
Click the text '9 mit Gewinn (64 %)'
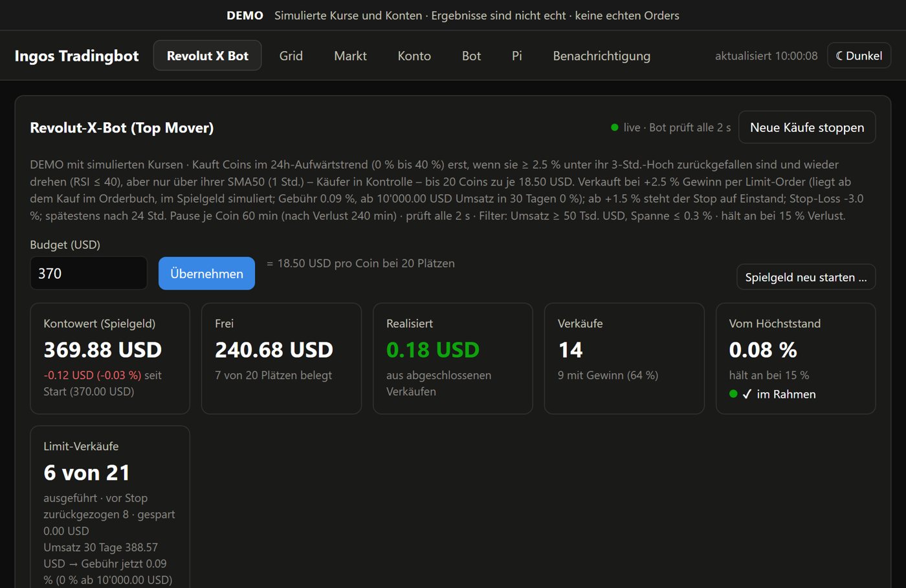pos(608,375)
